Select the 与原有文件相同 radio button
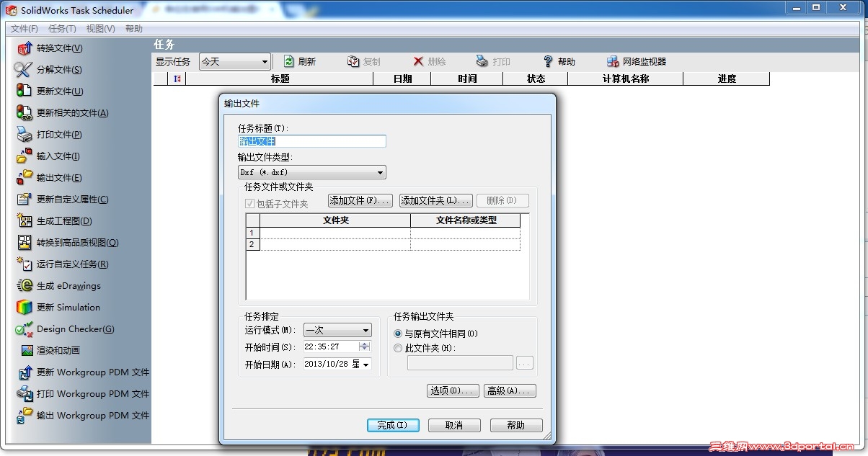This screenshot has width=868, height=456. (x=398, y=333)
